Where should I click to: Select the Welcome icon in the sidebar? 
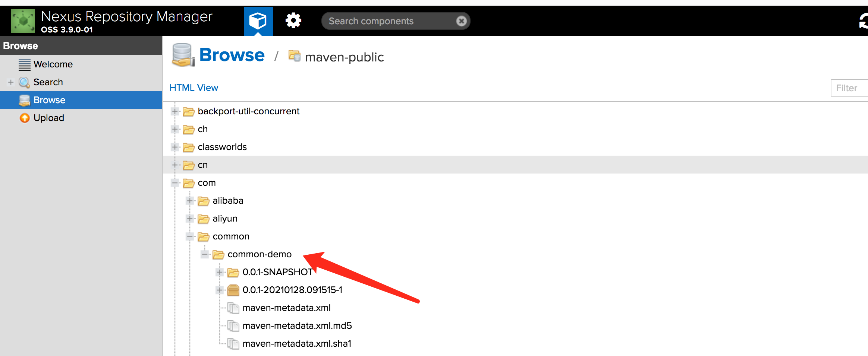(24, 64)
